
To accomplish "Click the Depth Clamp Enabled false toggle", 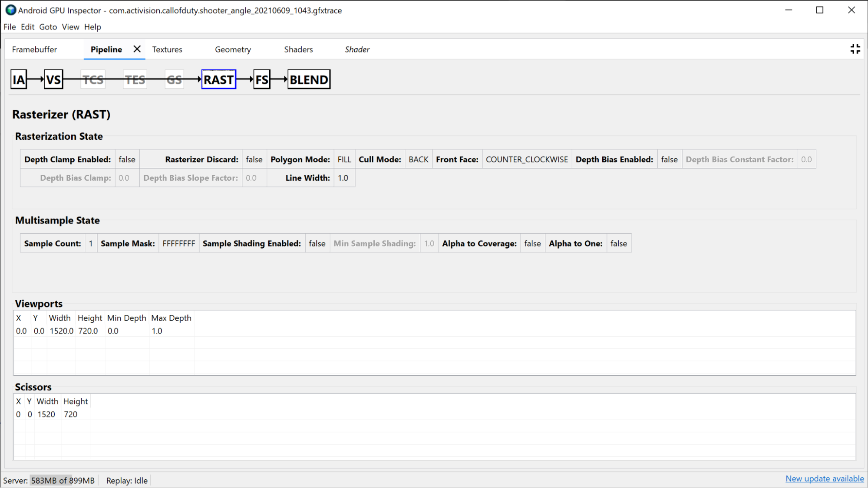I will point(126,159).
